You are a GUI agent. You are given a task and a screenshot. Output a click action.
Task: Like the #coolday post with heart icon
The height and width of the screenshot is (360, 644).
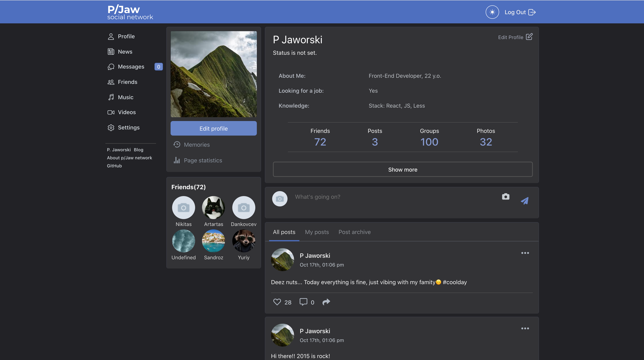(x=277, y=302)
